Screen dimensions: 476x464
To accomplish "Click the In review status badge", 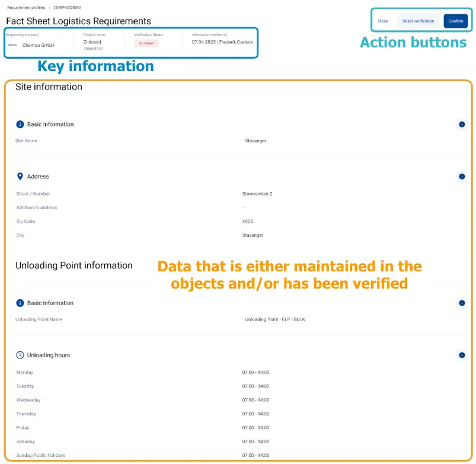I will click(x=146, y=43).
